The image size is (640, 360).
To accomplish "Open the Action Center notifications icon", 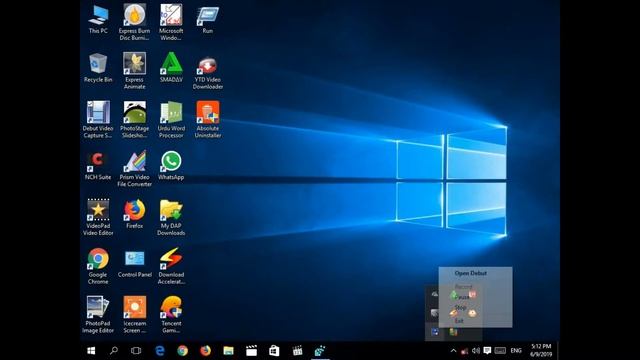I will [487, 351].
